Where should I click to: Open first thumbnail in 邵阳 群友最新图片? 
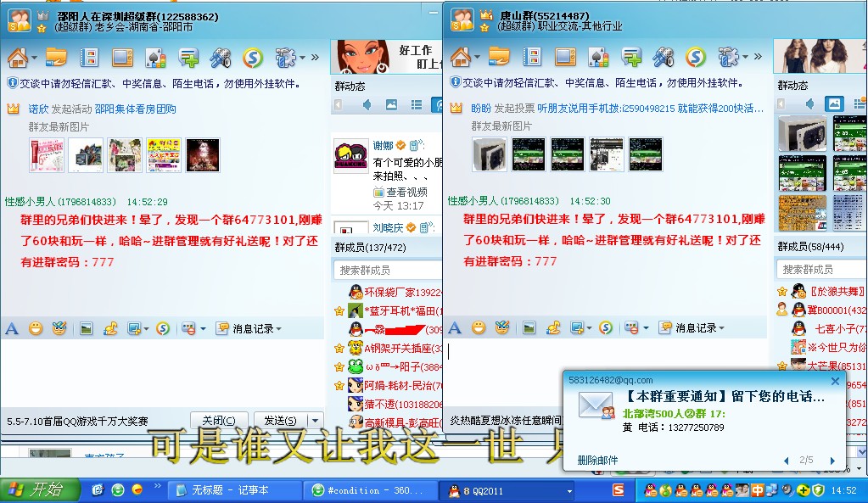(x=47, y=155)
